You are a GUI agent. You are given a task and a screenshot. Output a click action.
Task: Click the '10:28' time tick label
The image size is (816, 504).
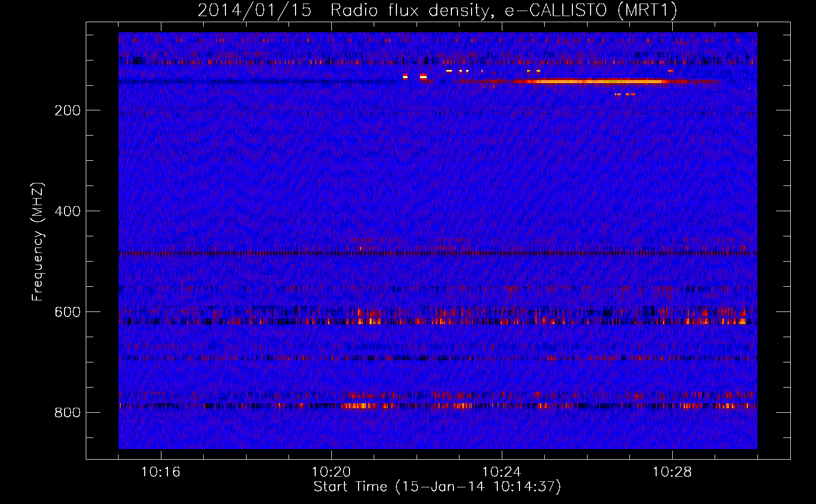coord(672,472)
